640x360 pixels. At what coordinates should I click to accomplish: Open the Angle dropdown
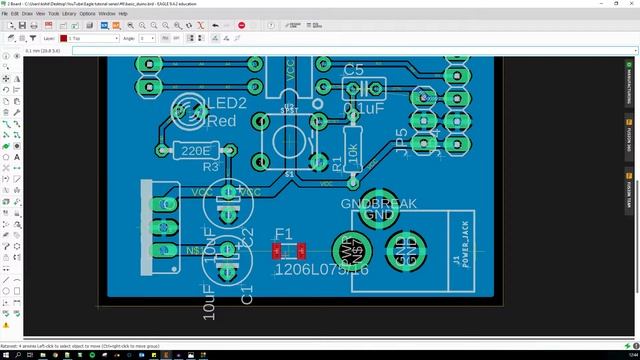(147, 38)
